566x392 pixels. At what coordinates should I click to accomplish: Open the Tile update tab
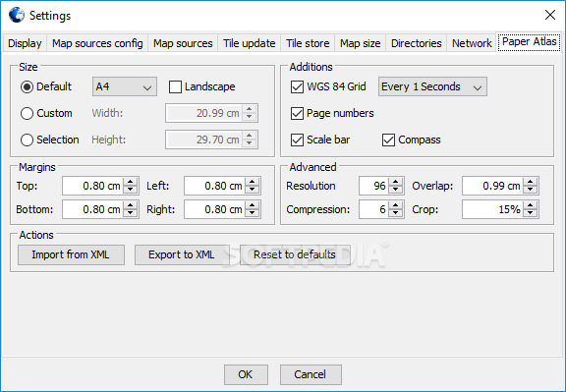249,43
